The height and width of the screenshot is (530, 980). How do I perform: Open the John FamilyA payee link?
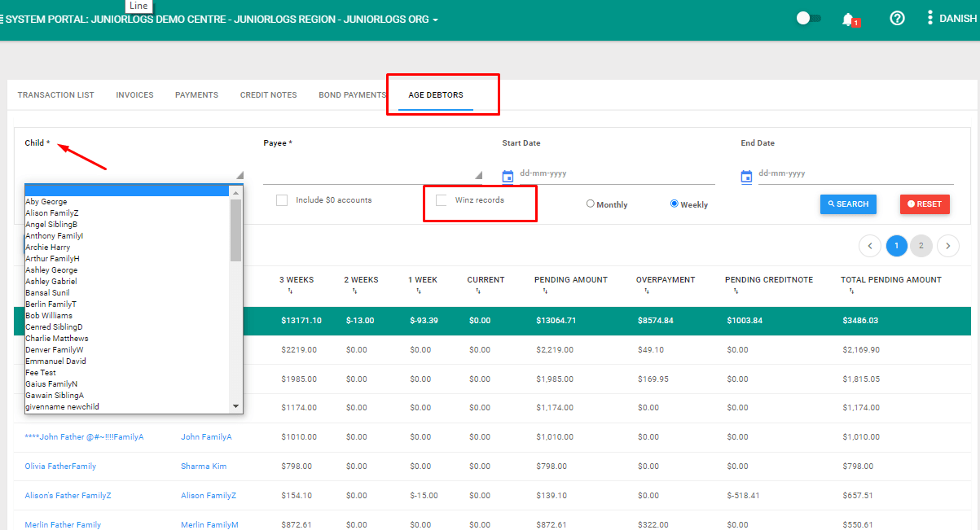[x=206, y=437]
